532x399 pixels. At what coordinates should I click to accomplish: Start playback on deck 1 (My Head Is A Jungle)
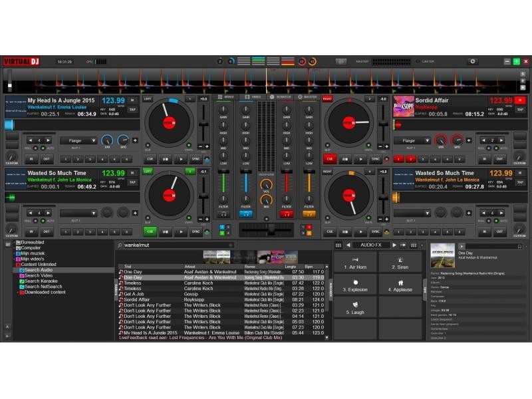click(181, 159)
